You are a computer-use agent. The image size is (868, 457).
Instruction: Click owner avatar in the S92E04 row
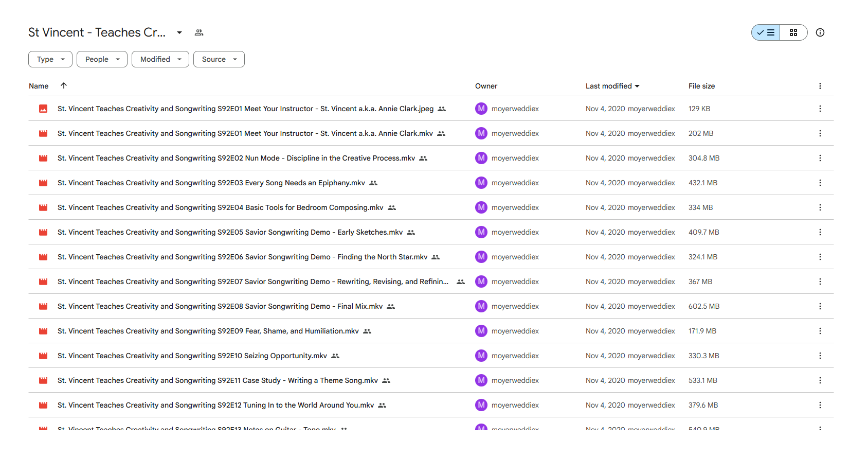[481, 207]
